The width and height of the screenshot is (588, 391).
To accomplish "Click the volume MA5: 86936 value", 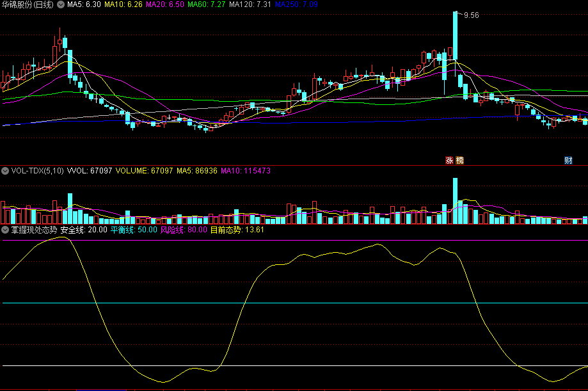I will pyautogui.click(x=197, y=171).
